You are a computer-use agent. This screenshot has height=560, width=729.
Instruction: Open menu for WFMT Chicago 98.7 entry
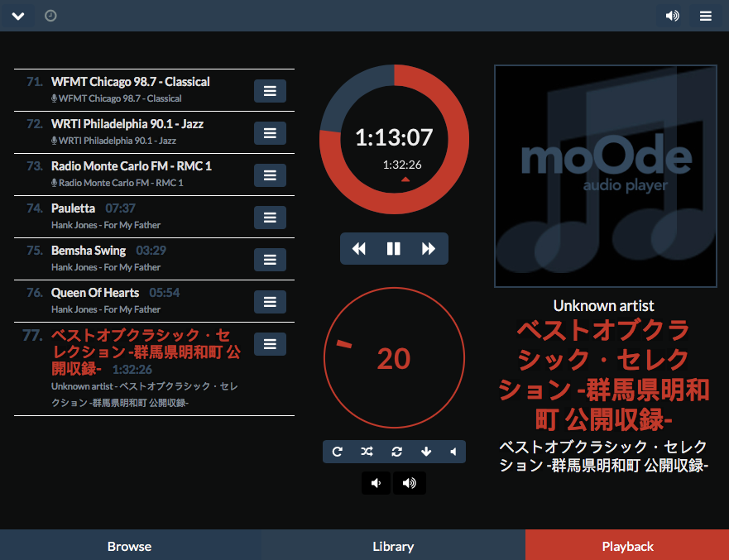[270, 91]
